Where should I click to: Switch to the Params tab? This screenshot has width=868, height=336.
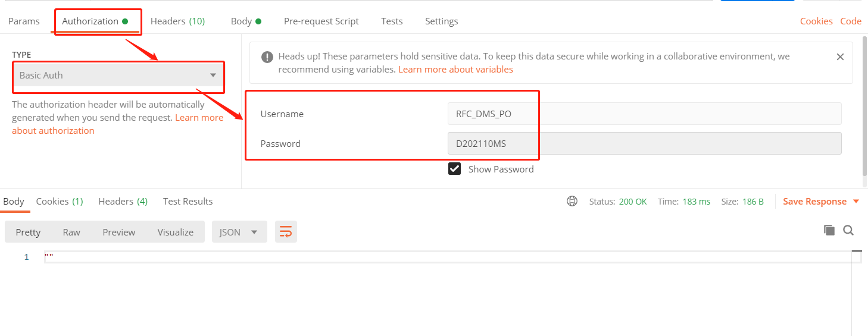pos(24,21)
